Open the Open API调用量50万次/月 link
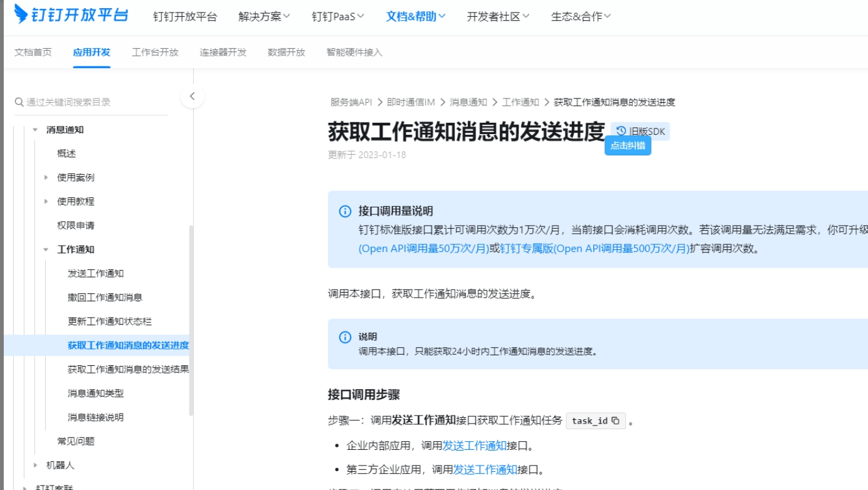 423,249
